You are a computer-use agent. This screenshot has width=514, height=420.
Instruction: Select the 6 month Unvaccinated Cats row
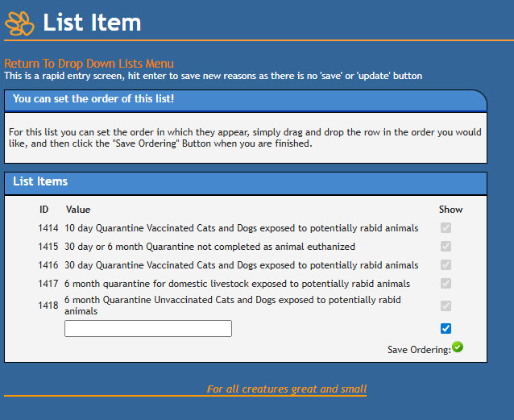point(232,306)
